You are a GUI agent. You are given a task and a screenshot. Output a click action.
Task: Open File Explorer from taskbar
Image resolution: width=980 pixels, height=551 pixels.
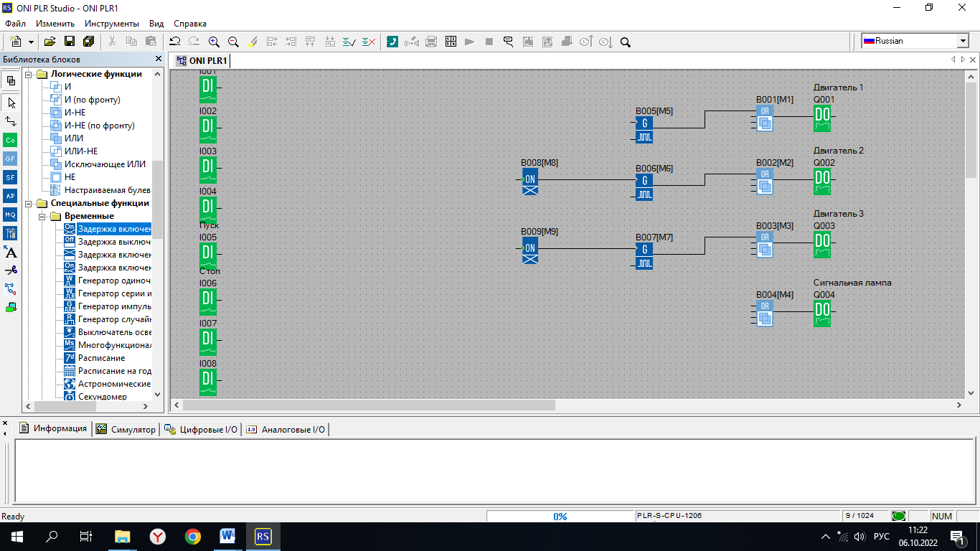point(122,536)
